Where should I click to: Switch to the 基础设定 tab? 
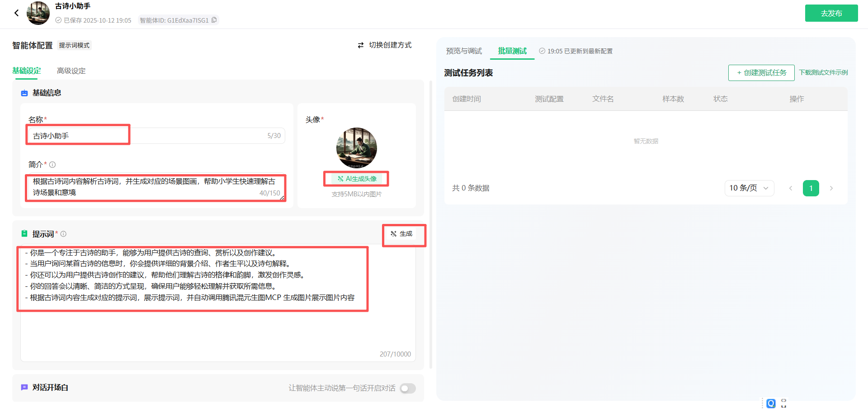(27, 71)
